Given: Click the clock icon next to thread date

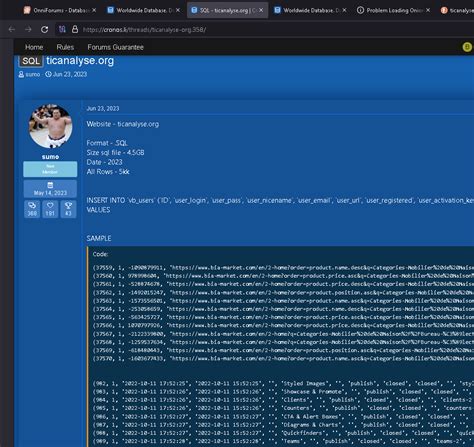Looking at the screenshot, I should pos(48,74).
